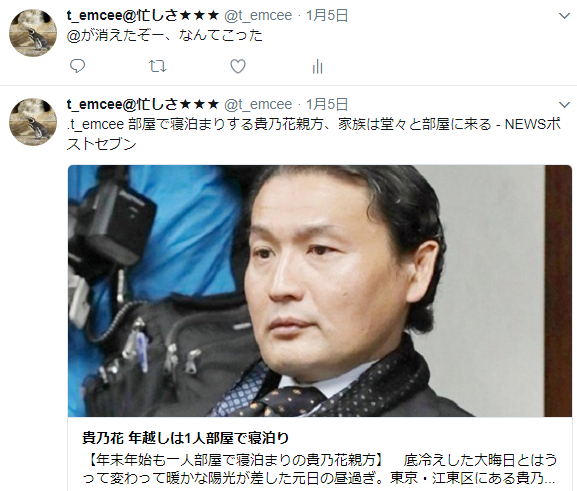Open the .t_emcee mention in tweet body
The image size is (577, 491).
click(95, 124)
